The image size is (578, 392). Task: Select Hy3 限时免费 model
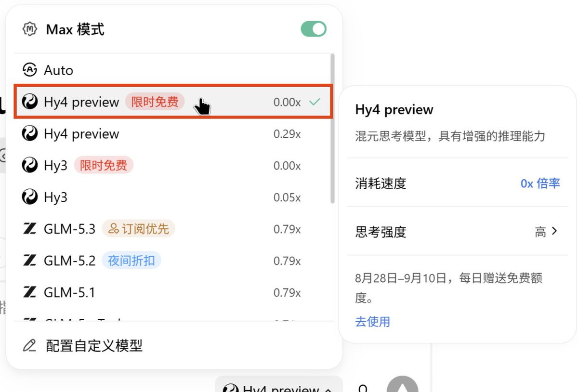(172, 166)
